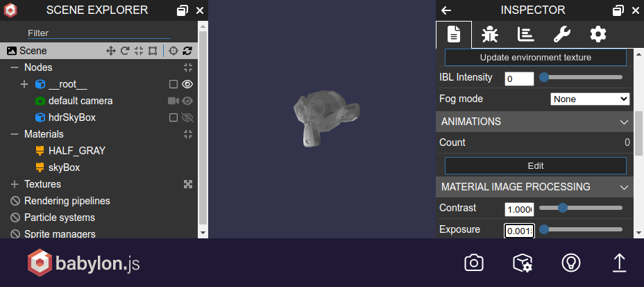Expand the __root__ node
This screenshot has height=287, width=644.
(x=24, y=84)
